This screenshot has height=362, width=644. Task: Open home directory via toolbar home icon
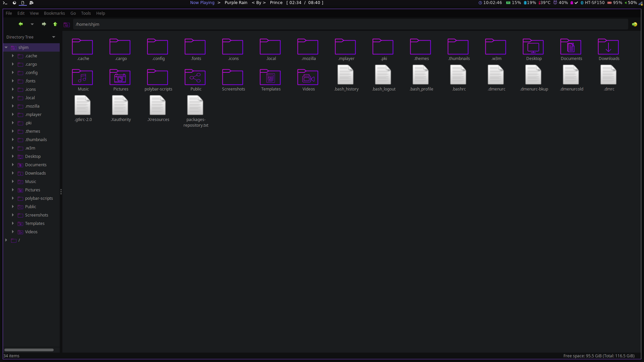click(66, 24)
